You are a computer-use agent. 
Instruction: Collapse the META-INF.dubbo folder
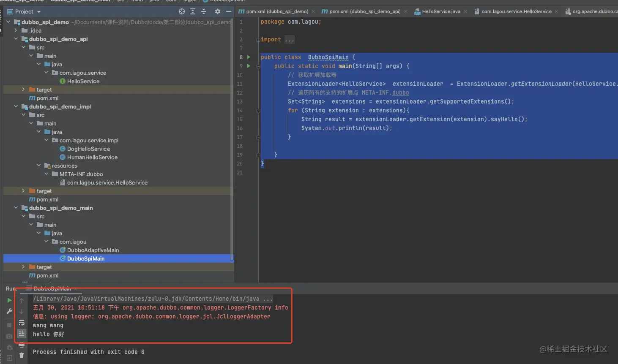[46, 174]
